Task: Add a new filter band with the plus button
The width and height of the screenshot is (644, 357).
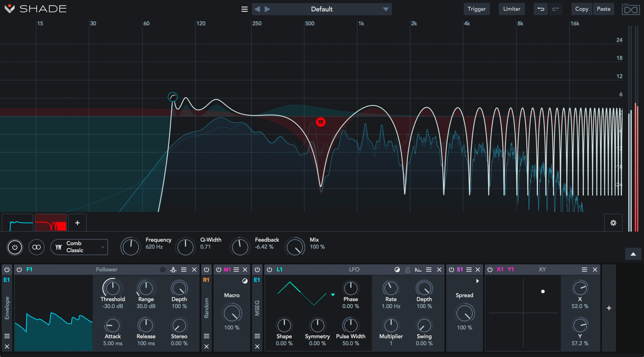Action: tap(77, 223)
